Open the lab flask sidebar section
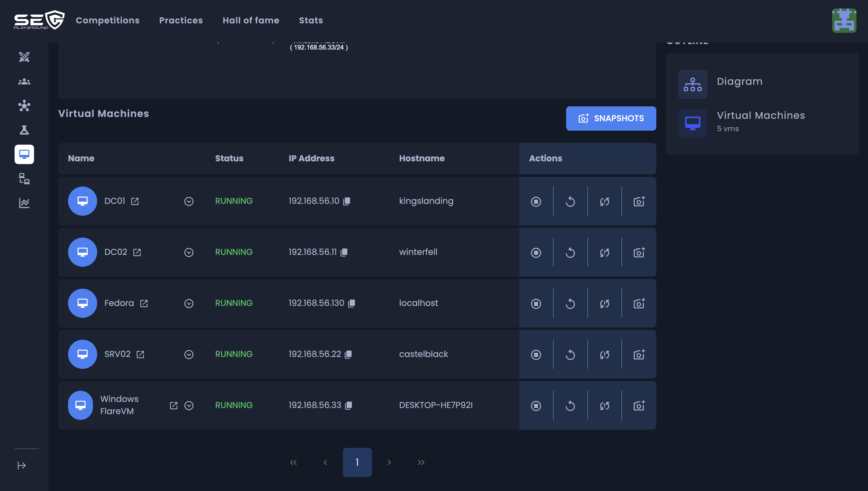The height and width of the screenshot is (491, 868). click(x=24, y=130)
